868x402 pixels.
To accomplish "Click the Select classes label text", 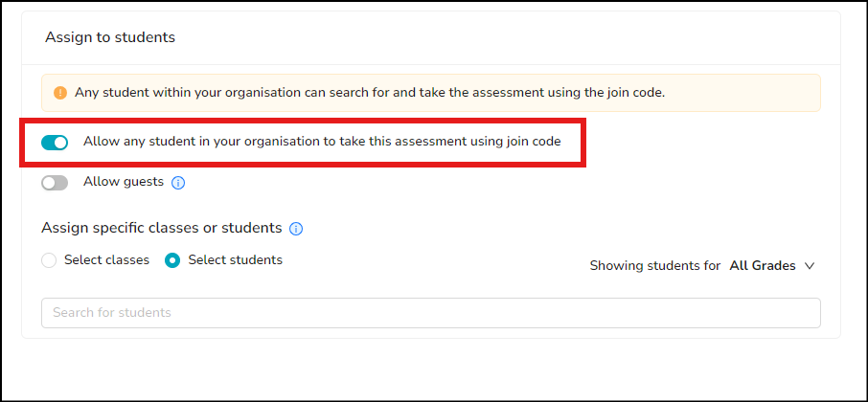I will (107, 260).
